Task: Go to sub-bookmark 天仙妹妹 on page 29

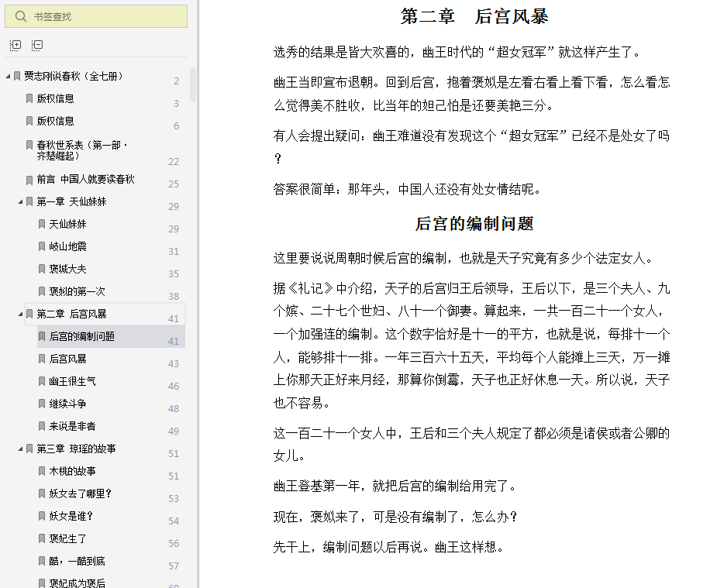Action: pos(68,224)
